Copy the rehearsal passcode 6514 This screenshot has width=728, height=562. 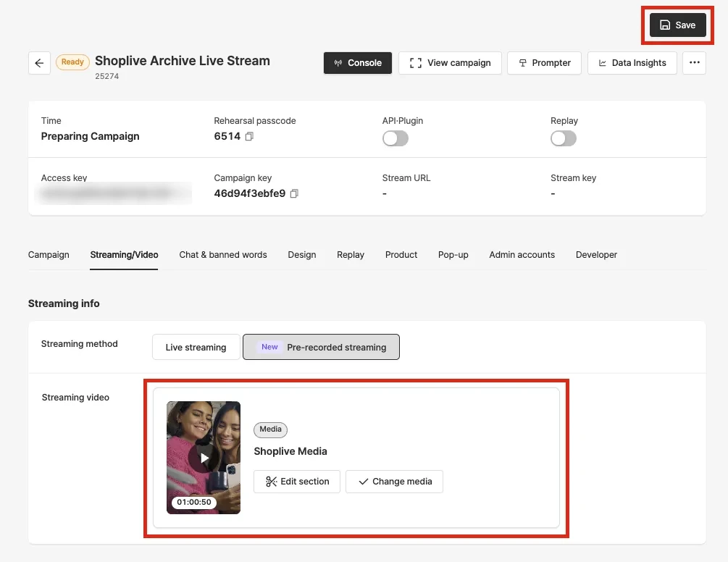click(249, 136)
